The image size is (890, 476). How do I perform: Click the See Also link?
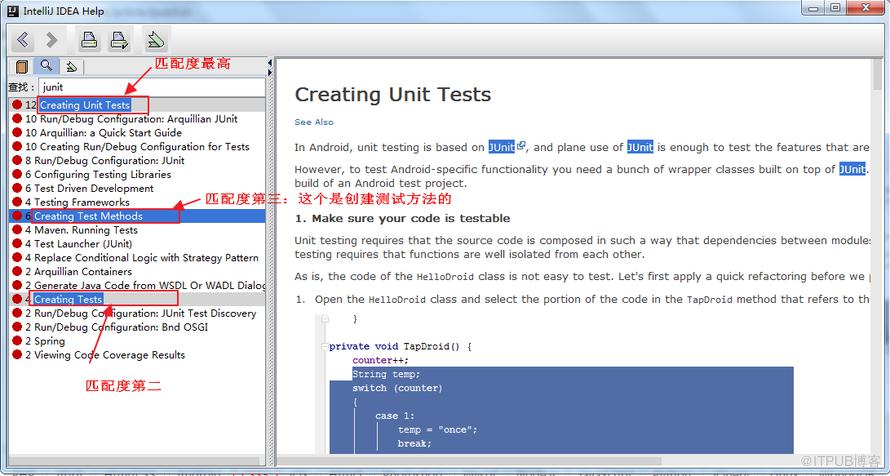tap(314, 122)
